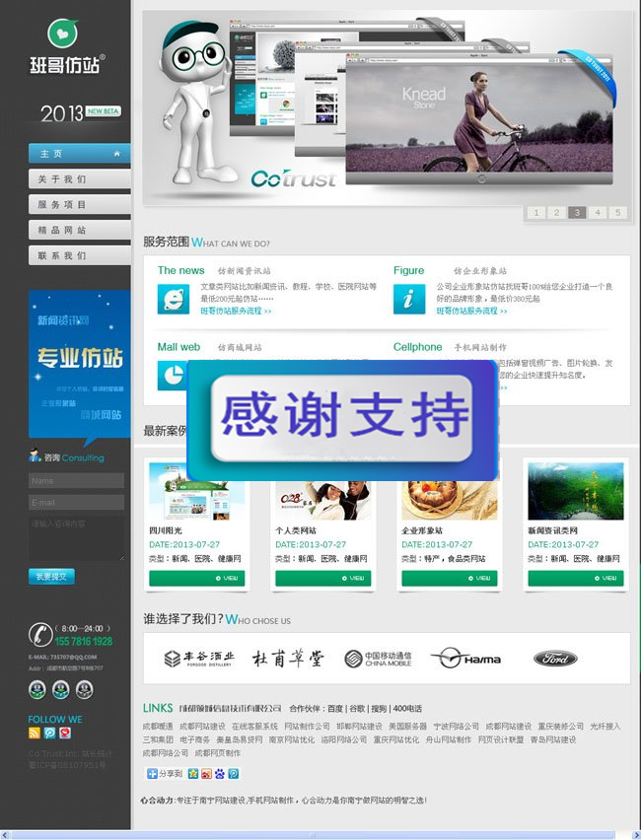Click the 杜甫草堂 client logo

pos(288,659)
